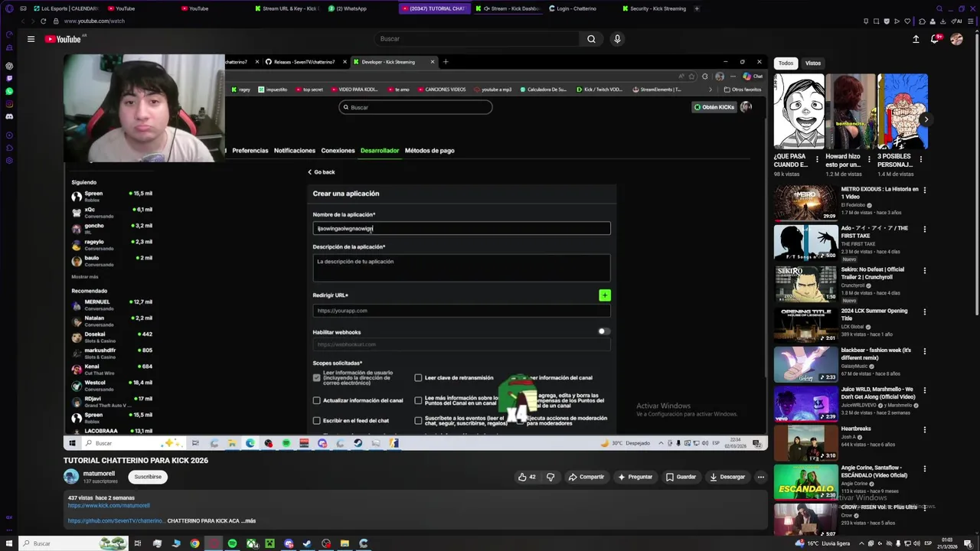Image resolution: width=980 pixels, height=551 pixels.
Task: Open YouTube notifications bell
Action: pos(936,39)
